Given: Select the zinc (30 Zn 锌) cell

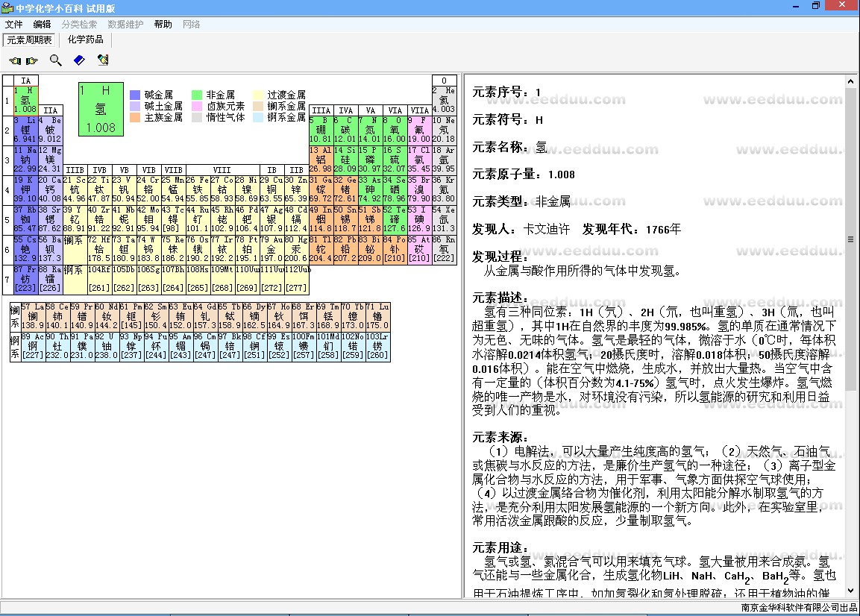Looking at the screenshot, I should [296, 189].
